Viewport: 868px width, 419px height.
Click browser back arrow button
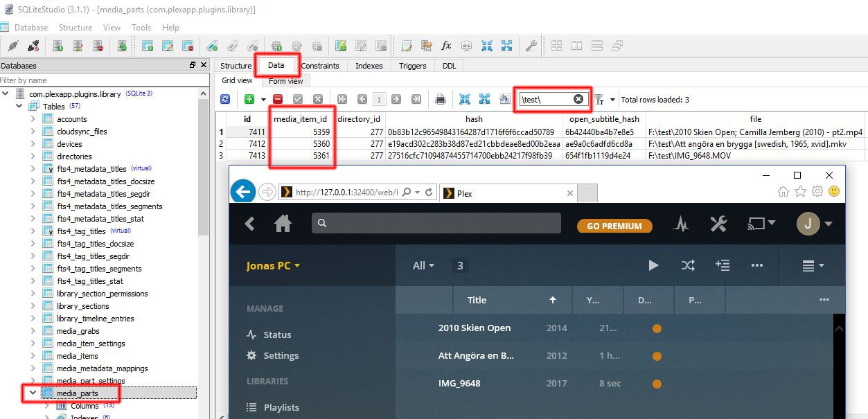pos(242,191)
